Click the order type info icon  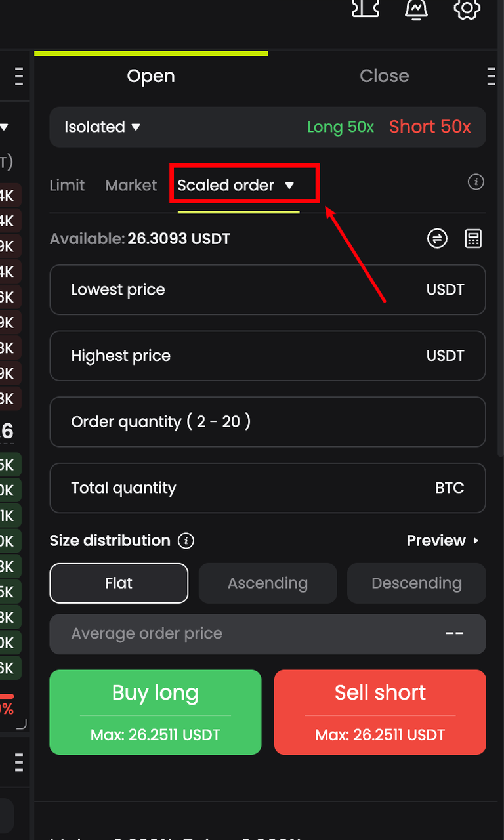click(476, 182)
